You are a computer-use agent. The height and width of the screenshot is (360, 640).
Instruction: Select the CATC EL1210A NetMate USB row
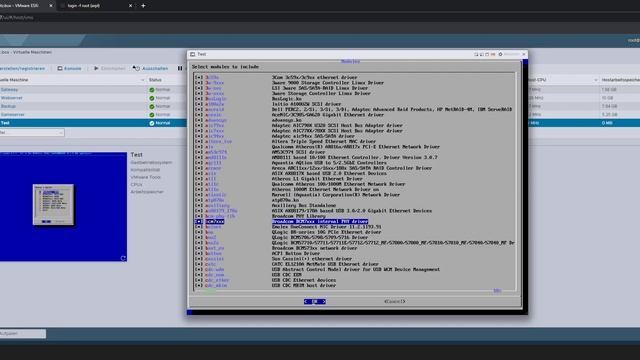click(x=355, y=264)
